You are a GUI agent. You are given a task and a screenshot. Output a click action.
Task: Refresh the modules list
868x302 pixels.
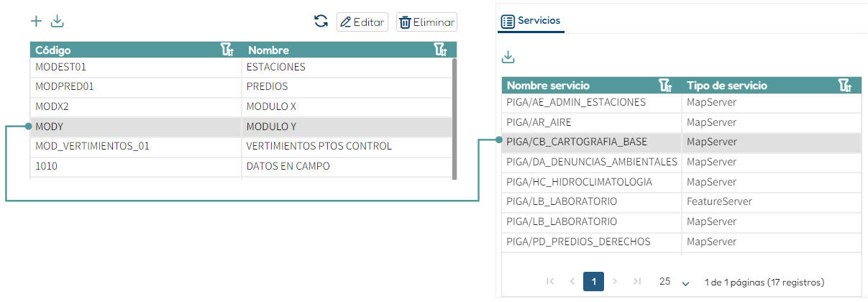point(321,22)
